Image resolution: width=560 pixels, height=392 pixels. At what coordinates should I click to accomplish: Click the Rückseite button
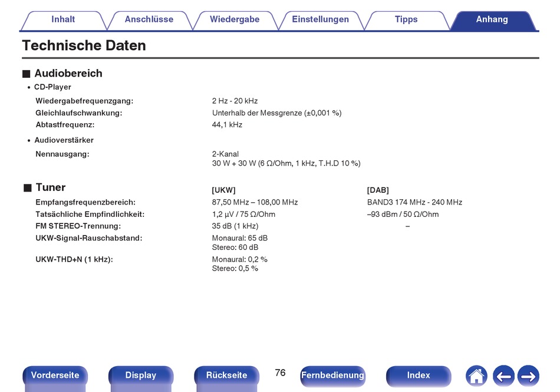[x=226, y=375]
